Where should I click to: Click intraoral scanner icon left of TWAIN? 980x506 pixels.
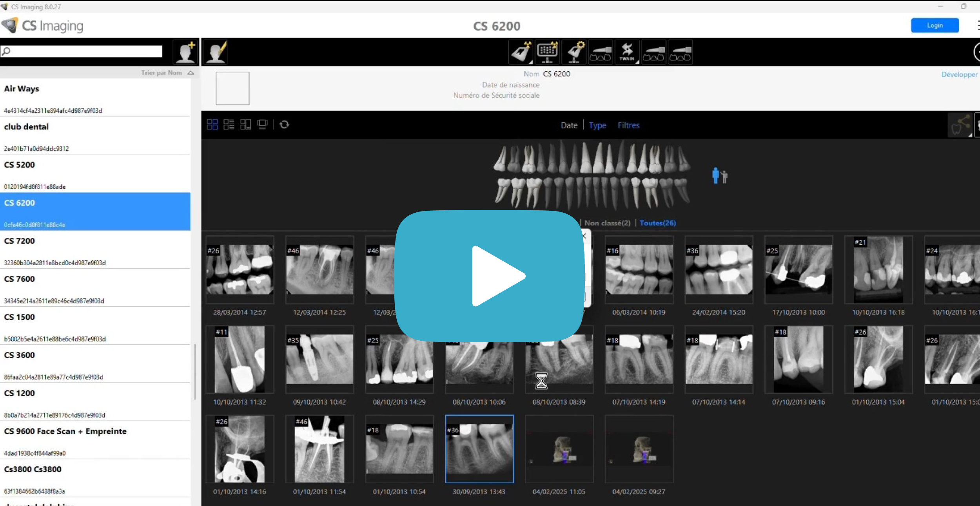pyautogui.click(x=600, y=52)
